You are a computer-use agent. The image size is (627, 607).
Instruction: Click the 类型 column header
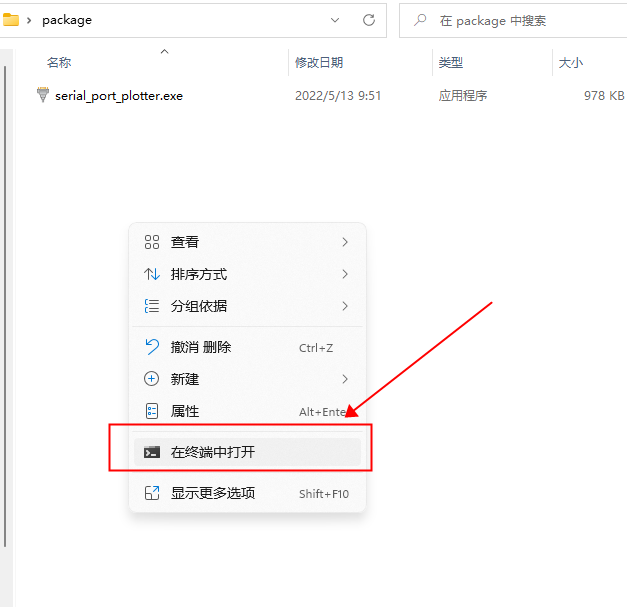[451, 63]
